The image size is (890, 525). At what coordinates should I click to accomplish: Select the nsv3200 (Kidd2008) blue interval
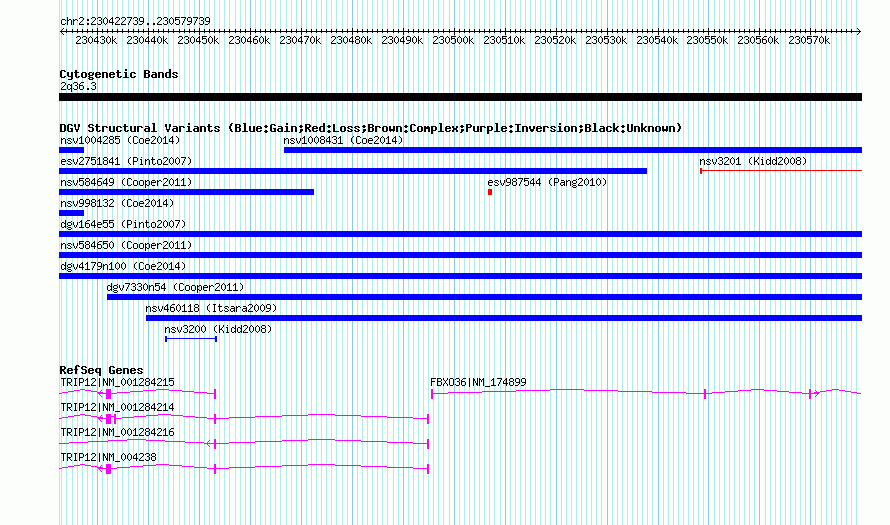[x=191, y=339]
